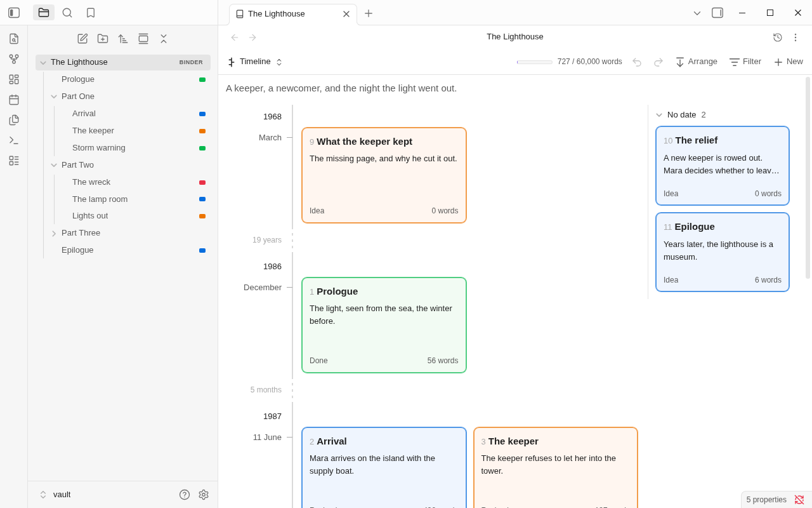Click the 5 properties status item

click(766, 500)
